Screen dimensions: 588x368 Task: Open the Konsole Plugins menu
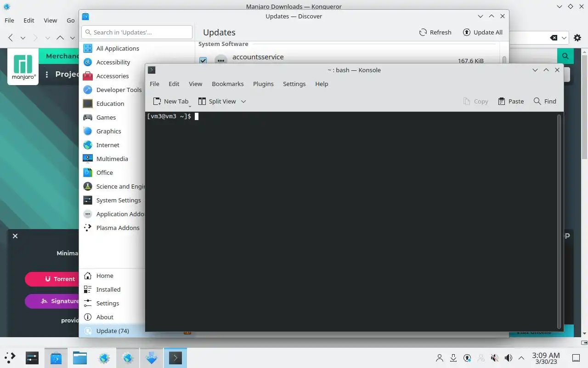point(263,84)
